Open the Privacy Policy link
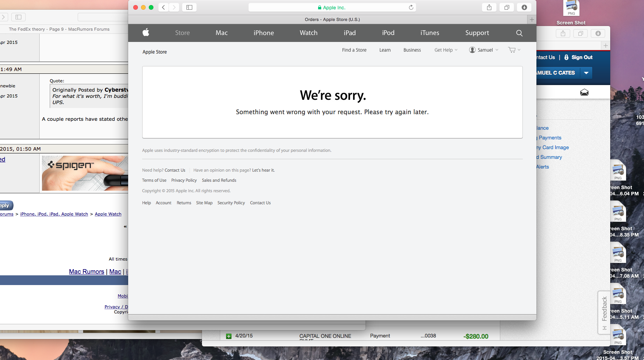Image resolution: width=644 pixels, height=360 pixels. pos(184,180)
